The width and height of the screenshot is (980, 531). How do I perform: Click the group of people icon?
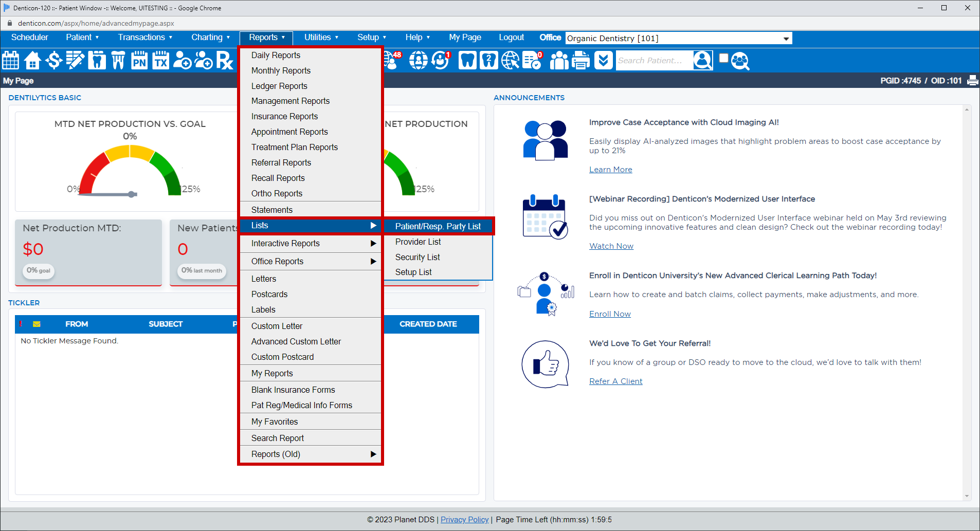coord(559,60)
